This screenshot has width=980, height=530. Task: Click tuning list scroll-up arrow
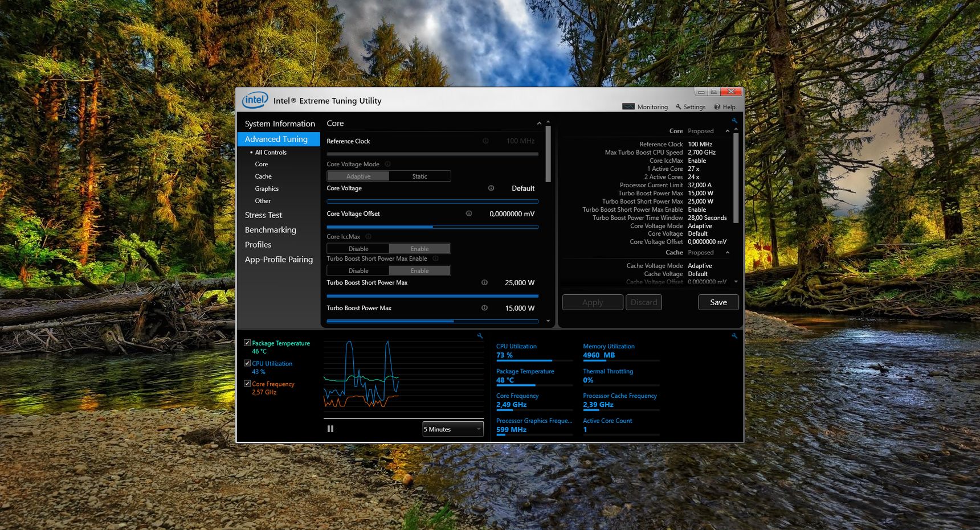click(548, 122)
